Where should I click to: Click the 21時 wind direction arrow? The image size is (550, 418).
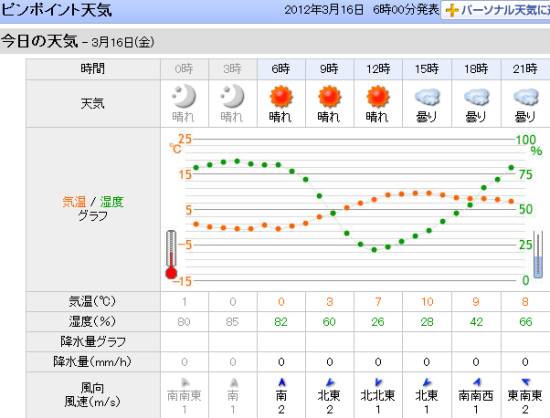tap(525, 382)
